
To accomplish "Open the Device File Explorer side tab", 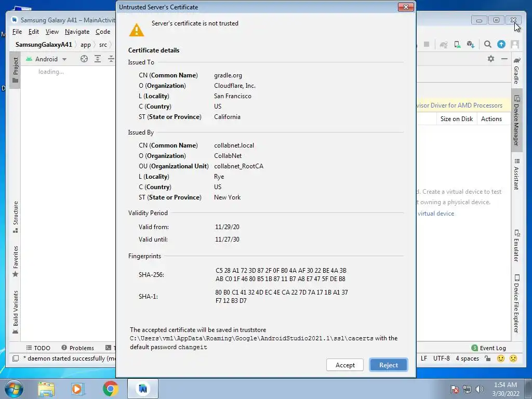I will pyautogui.click(x=516, y=303).
